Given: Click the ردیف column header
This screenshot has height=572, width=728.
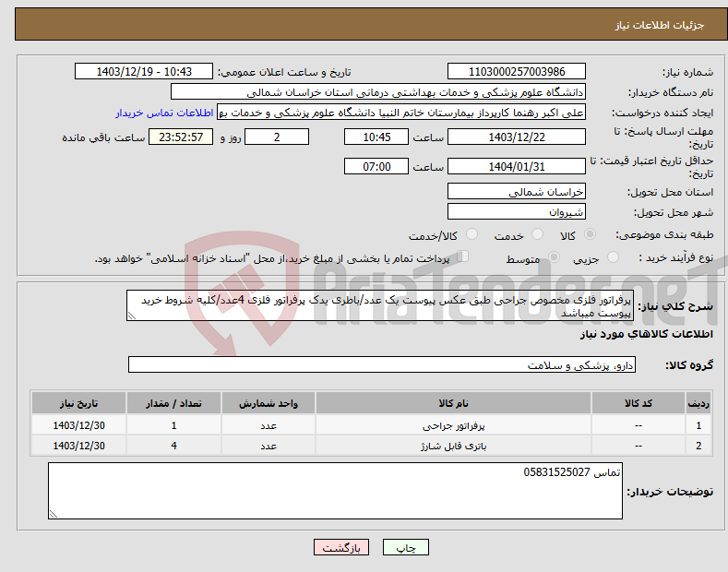Looking at the screenshot, I should coord(698,403).
